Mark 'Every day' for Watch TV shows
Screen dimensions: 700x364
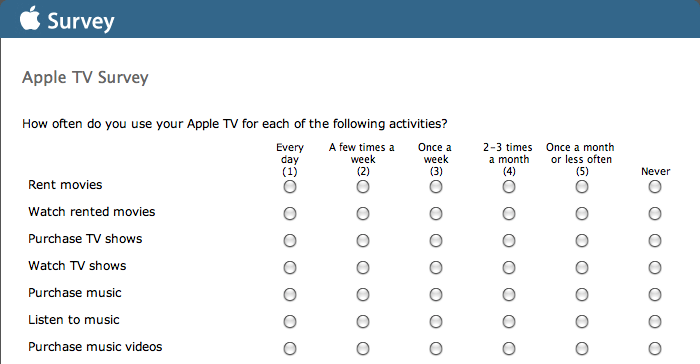pos(290,268)
